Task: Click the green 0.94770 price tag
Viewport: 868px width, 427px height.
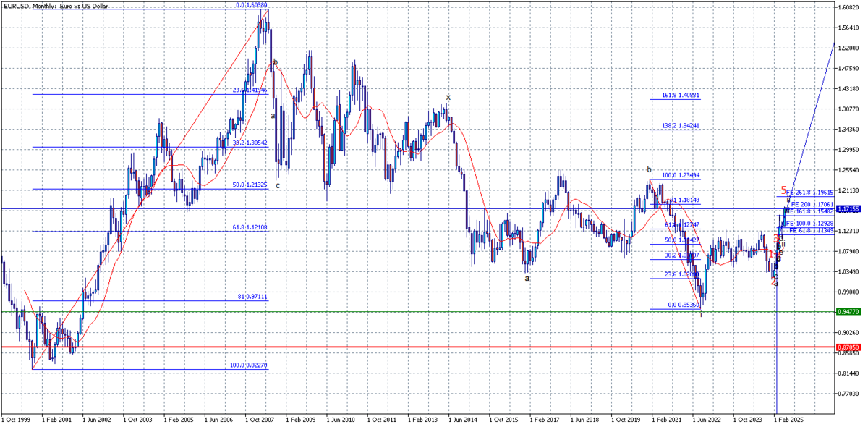Action: 850,312
